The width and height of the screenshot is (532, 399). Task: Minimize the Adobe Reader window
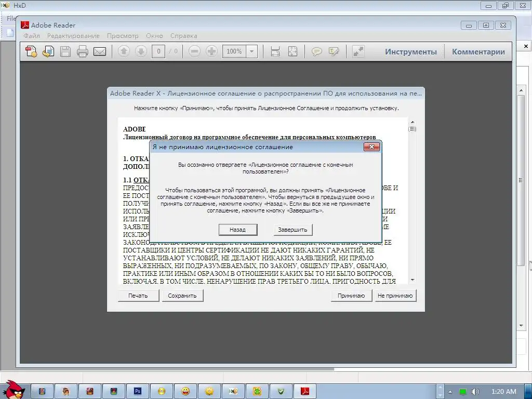469,25
